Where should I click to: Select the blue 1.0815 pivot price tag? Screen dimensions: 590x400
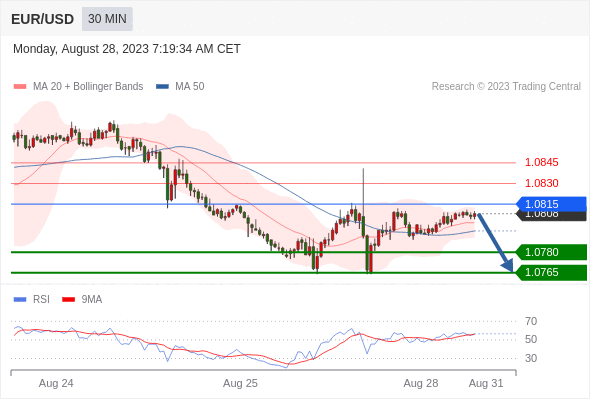coord(551,204)
